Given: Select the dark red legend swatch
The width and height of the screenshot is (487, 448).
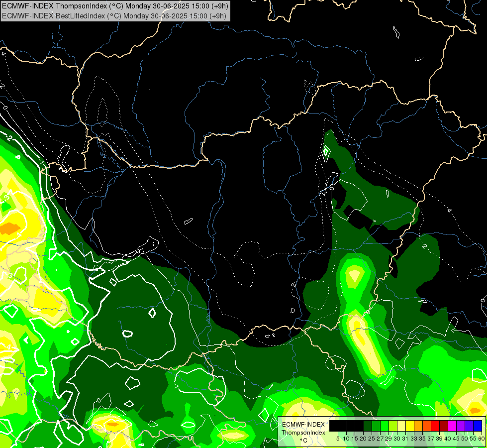Looking at the screenshot, I should 444,426.
